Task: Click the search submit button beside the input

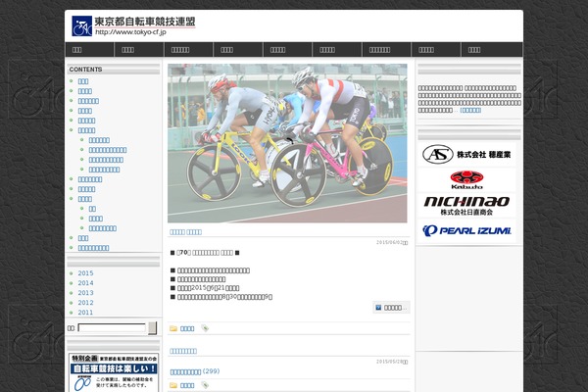Action: pos(152,328)
